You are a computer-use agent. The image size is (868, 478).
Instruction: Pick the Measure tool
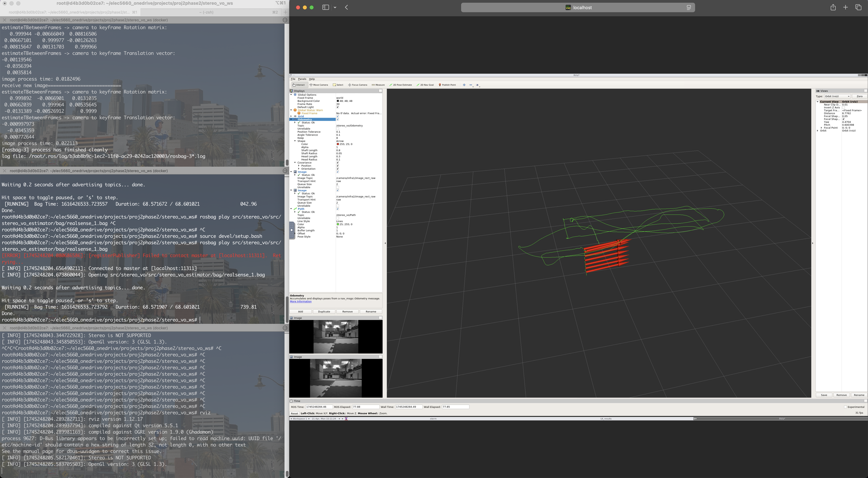[x=378, y=85]
